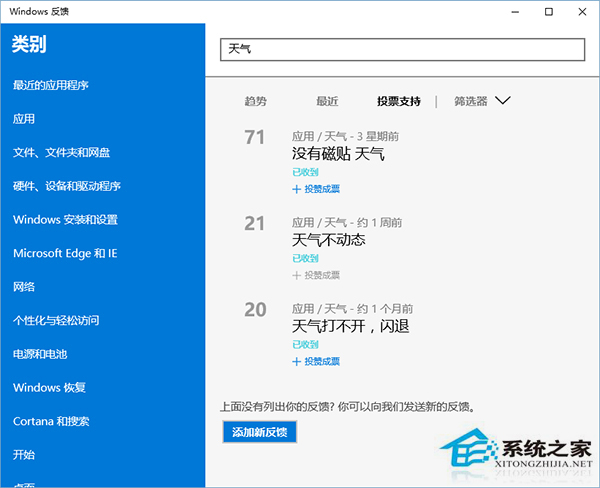Select Windows 恢复 category

coord(49,388)
